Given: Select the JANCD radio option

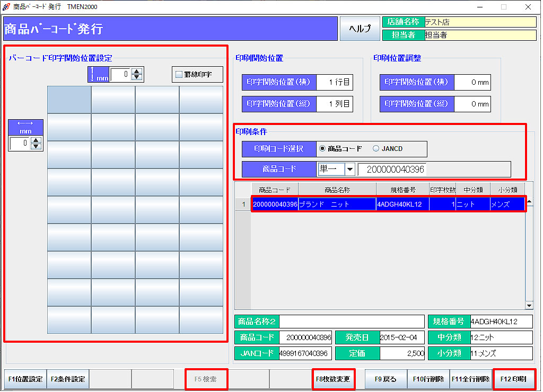Looking at the screenshot, I should 376,149.
